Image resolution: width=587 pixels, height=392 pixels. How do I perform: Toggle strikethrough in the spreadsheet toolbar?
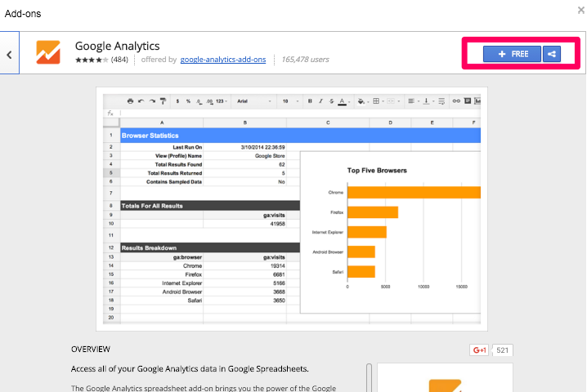[333, 101]
